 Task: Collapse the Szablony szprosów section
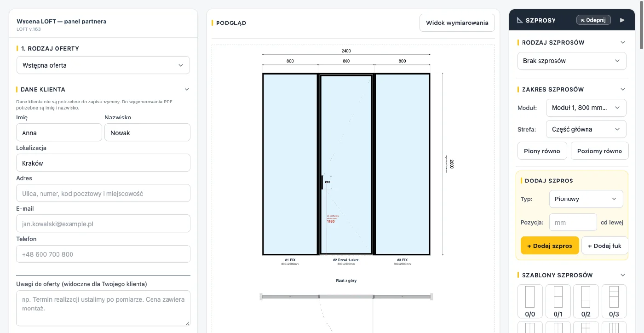point(623,275)
